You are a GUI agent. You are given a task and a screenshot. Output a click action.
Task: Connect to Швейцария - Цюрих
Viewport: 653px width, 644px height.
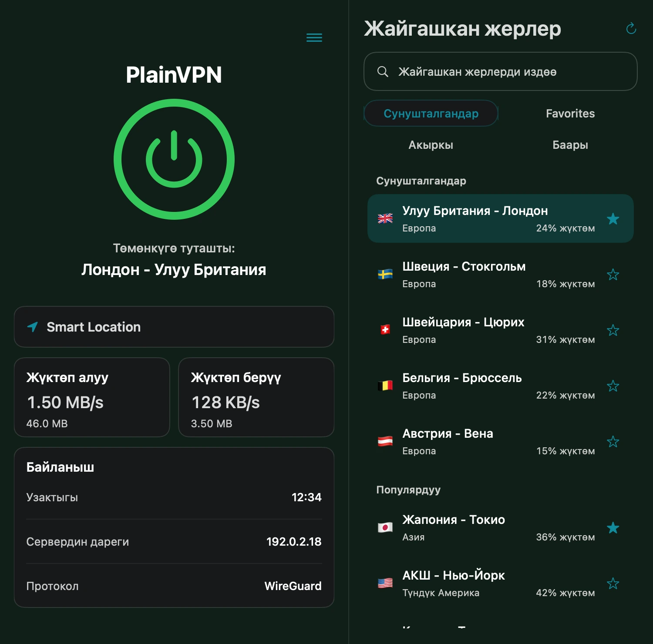click(x=501, y=330)
